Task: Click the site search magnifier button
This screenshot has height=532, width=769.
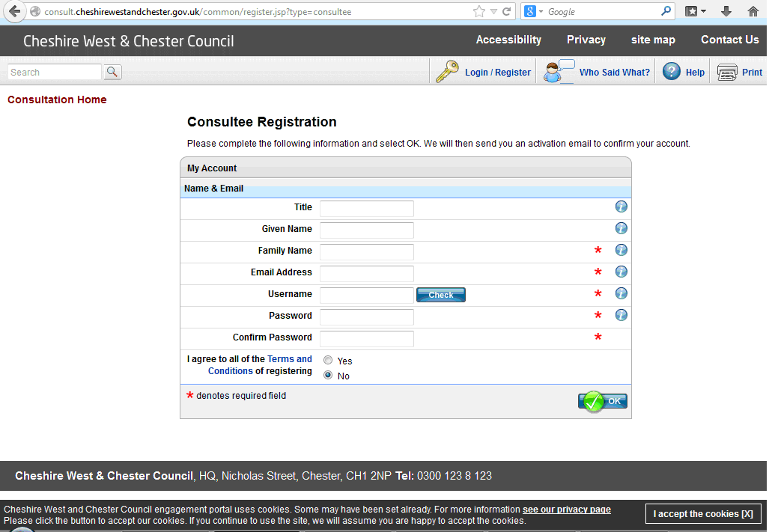Action: 112,72
